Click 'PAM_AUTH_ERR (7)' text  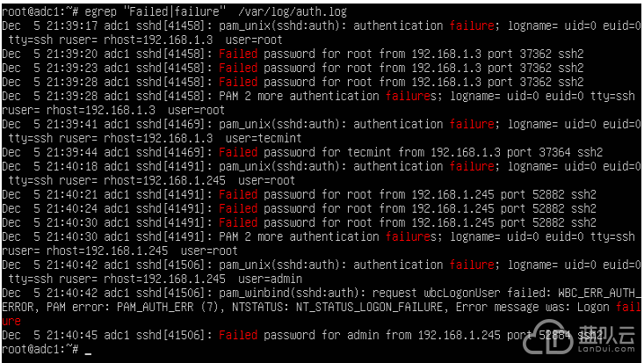pyautogui.click(x=169, y=307)
